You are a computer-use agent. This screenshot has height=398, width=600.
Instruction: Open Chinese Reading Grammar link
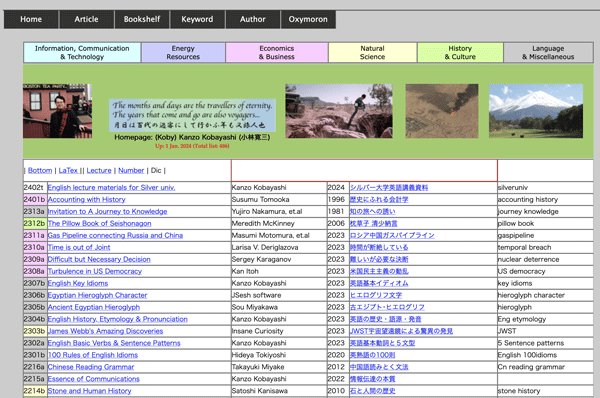(91, 367)
